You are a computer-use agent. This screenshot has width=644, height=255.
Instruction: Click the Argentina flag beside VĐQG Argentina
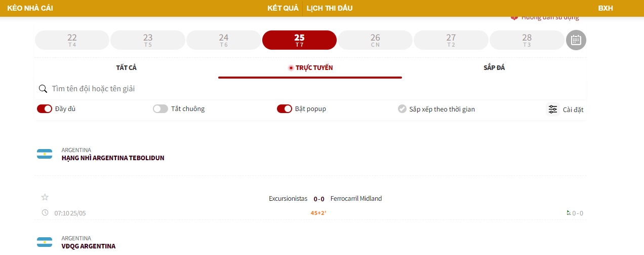click(45, 242)
